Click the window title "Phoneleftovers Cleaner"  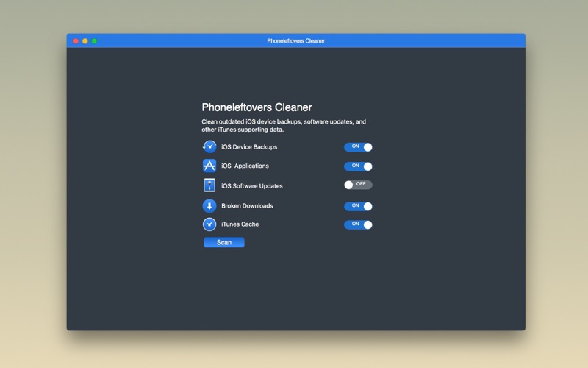(296, 41)
